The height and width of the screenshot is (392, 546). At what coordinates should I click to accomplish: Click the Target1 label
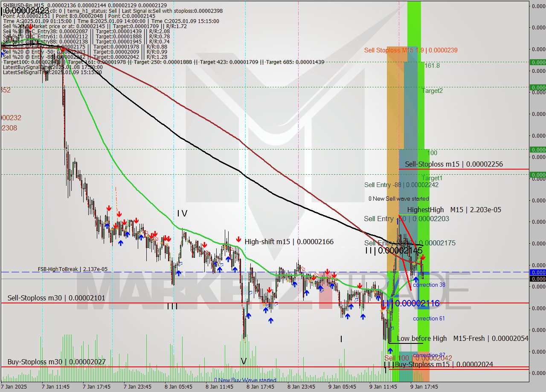click(432, 178)
